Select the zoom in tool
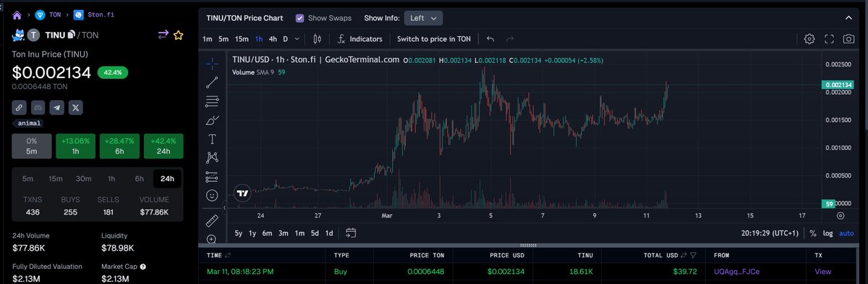 (212, 238)
